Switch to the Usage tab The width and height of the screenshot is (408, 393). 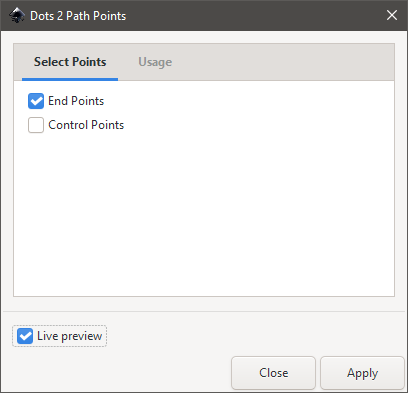point(155,62)
